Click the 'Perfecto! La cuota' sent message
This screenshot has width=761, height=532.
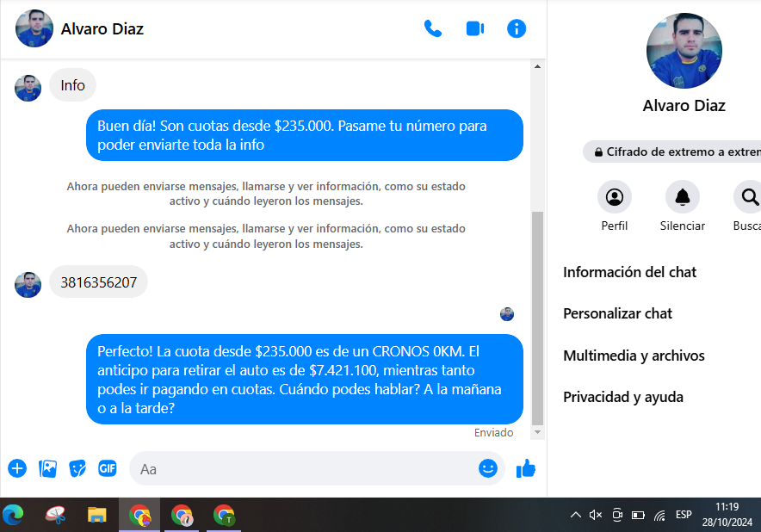click(x=304, y=379)
